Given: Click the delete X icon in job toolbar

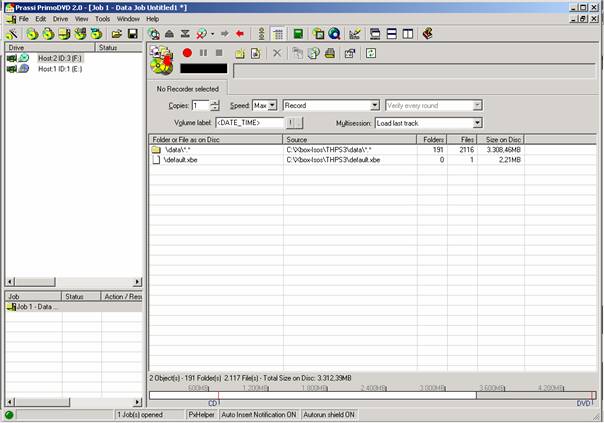Looking at the screenshot, I should [x=277, y=52].
